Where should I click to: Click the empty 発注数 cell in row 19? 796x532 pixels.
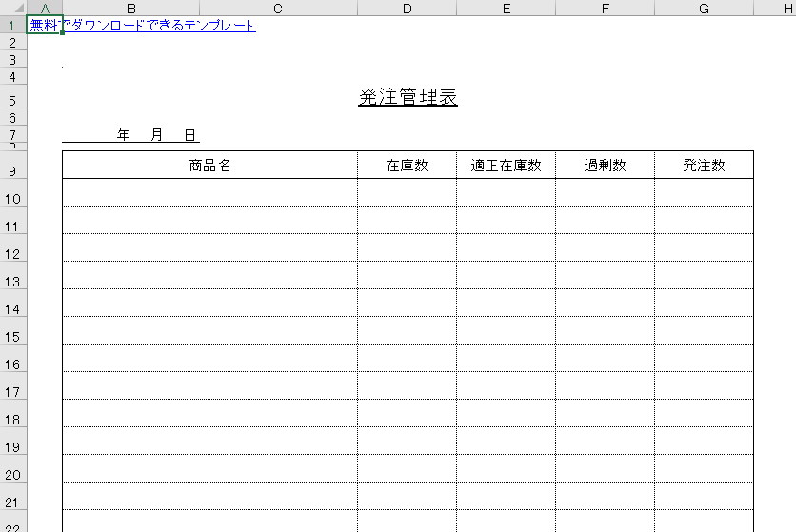point(704,441)
